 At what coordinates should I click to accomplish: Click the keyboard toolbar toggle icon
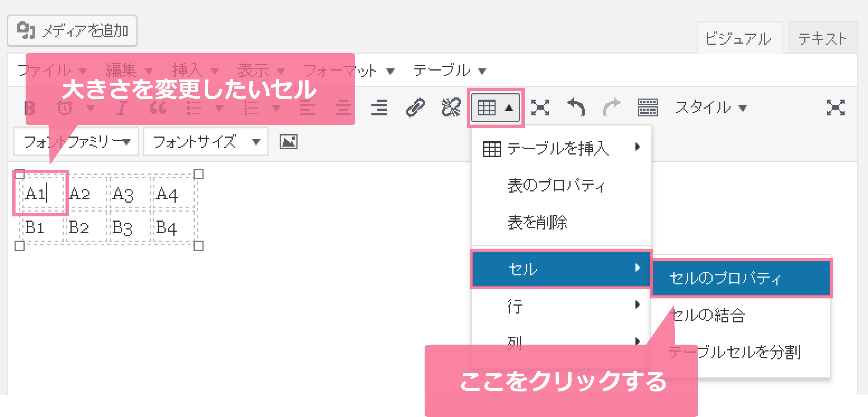tap(647, 107)
